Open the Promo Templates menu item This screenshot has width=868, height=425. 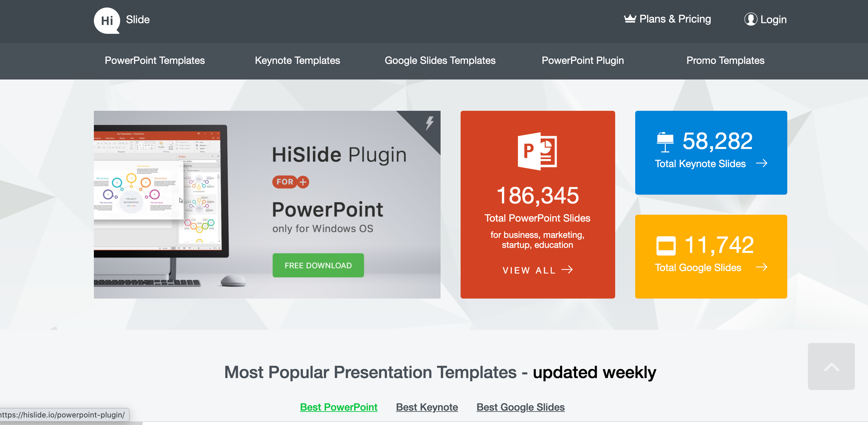pyautogui.click(x=725, y=61)
